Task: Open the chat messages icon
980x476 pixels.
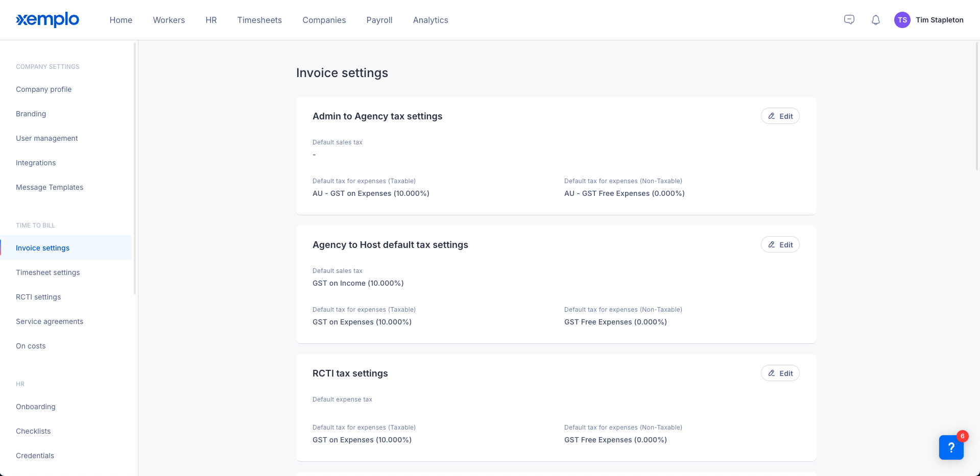Action: click(849, 20)
